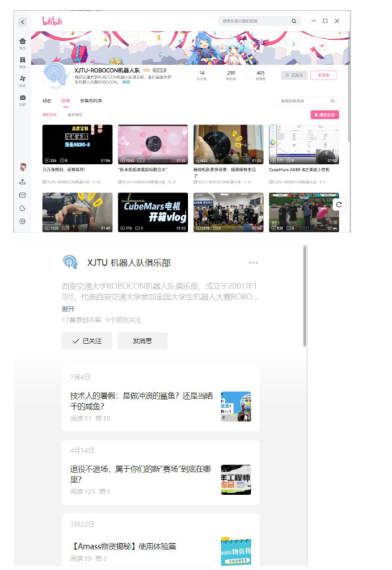Open 我的 TV icon in left sidebar
Screen dimensions: 392x570
(x=22, y=99)
